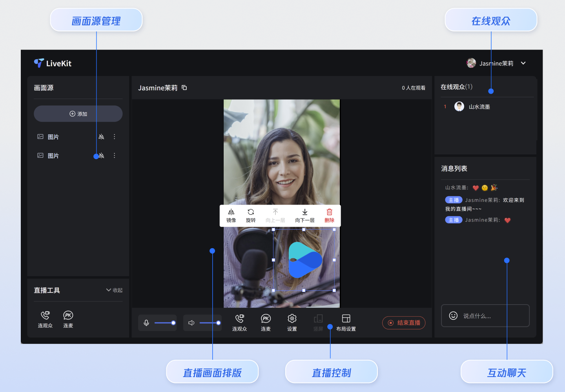Click the PK 连麦 icon in bottom toolbar
Screen dimensions: 565x392
(x=266, y=319)
